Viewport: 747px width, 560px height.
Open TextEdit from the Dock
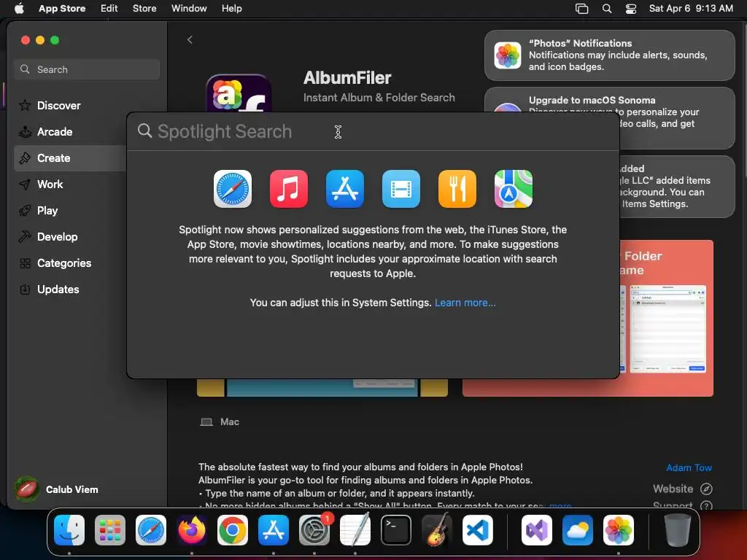click(355, 530)
